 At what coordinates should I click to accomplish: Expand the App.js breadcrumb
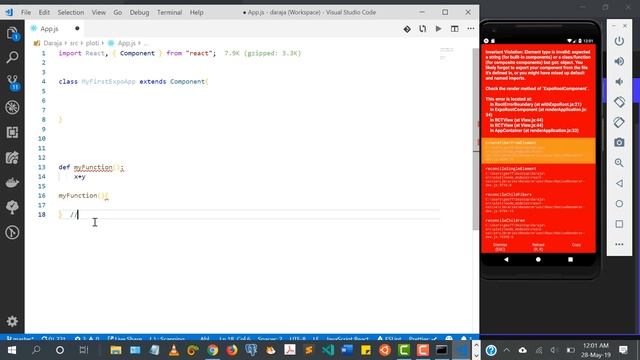tap(127, 43)
